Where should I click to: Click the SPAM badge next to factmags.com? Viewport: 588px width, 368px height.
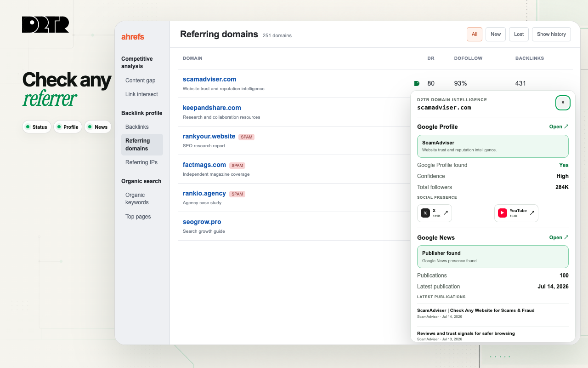(x=237, y=166)
